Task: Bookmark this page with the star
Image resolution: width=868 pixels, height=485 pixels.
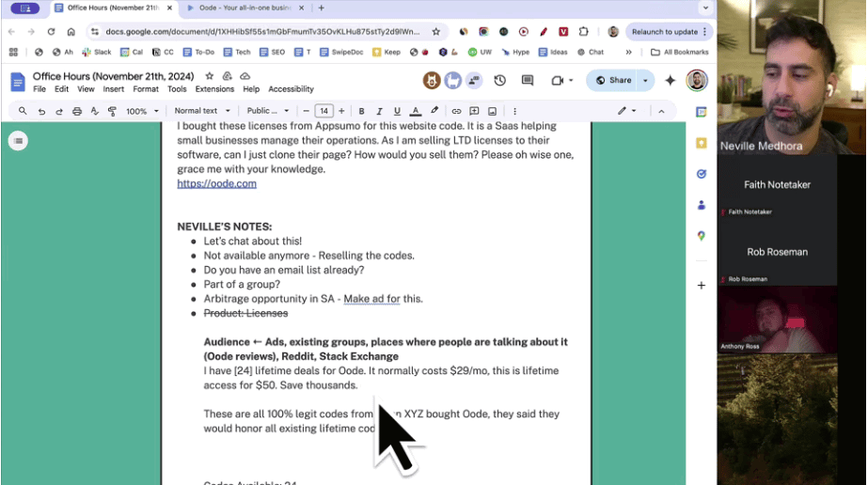Action: [x=436, y=32]
